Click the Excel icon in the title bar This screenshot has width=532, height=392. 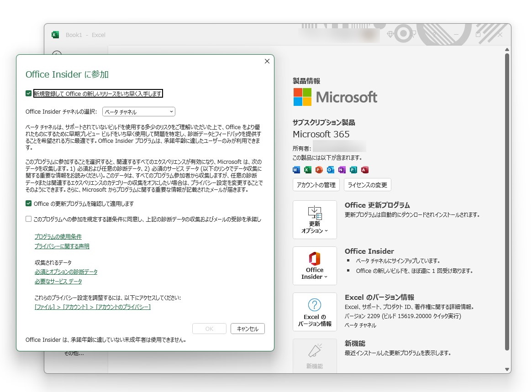[x=55, y=35]
